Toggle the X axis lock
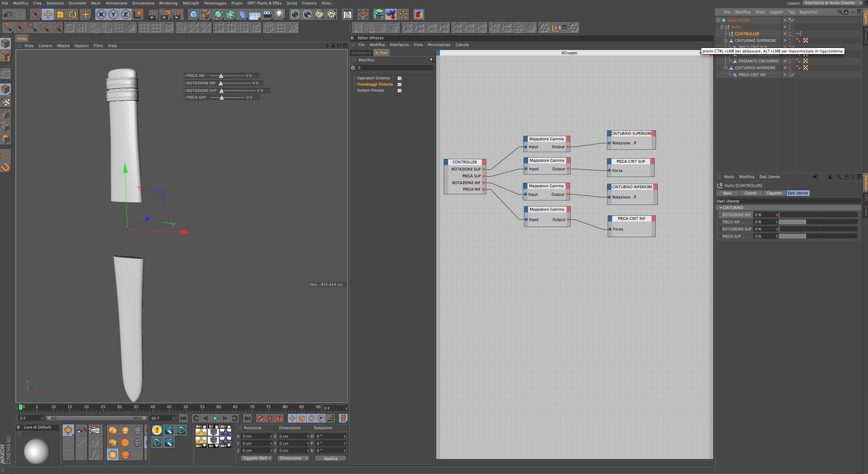Screen dimensions: 868x474 [101, 14]
